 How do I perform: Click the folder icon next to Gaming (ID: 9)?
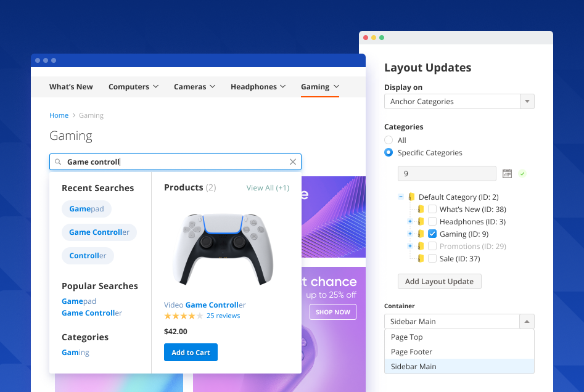(x=421, y=234)
